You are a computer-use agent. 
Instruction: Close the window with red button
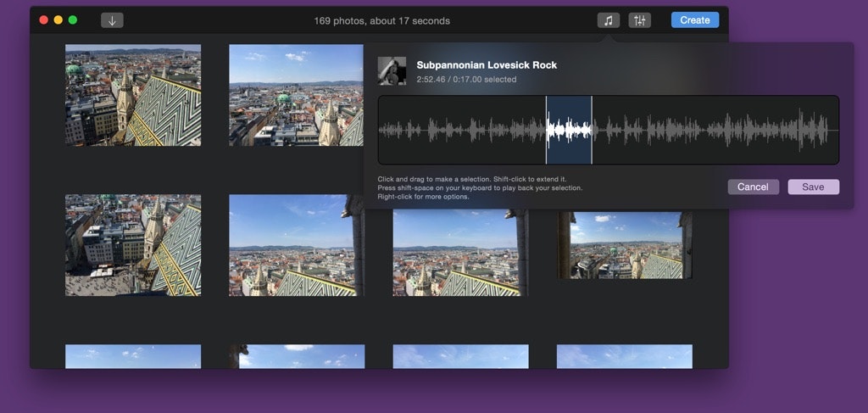pos(43,20)
